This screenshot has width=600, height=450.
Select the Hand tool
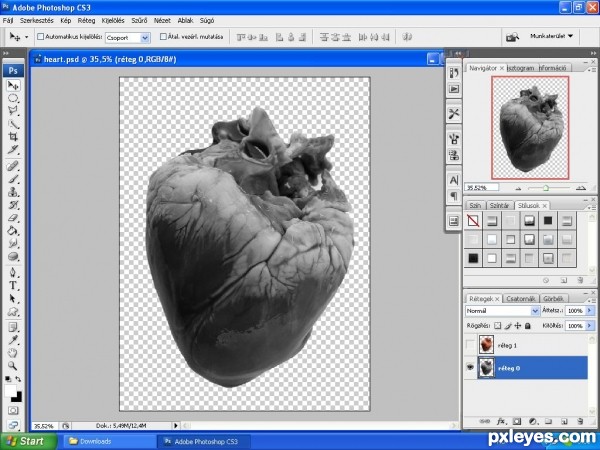click(13, 353)
